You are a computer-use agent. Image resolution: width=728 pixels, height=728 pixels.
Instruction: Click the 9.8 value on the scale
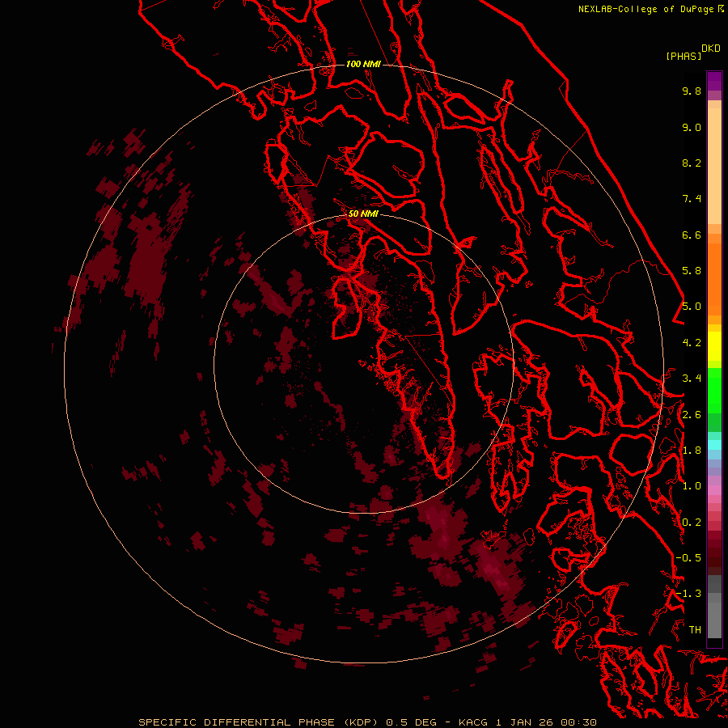pos(692,91)
